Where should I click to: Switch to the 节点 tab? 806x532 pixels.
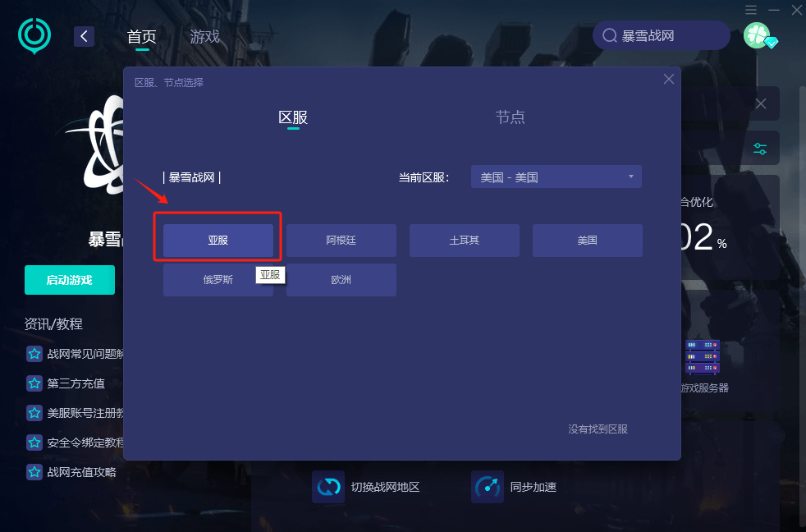point(510,117)
